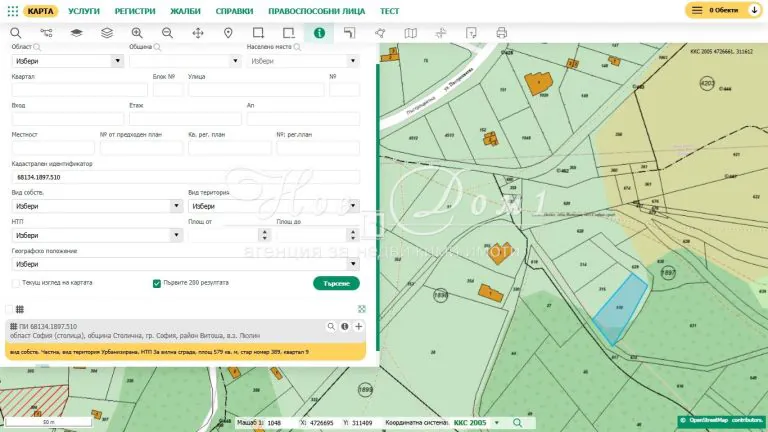Toggle the green info identify tool

pos(319,33)
